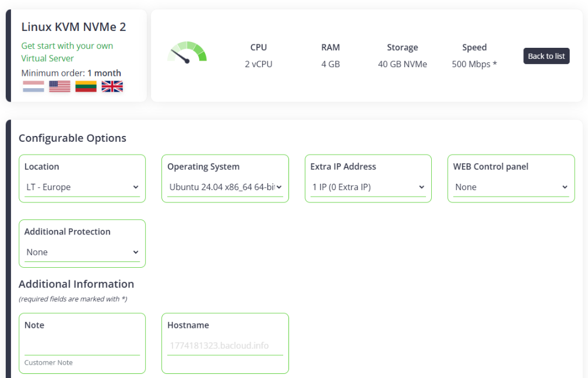The image size is (588, 378).
Task: Click the green speedometer gauge icon
Action: [187, 52]
